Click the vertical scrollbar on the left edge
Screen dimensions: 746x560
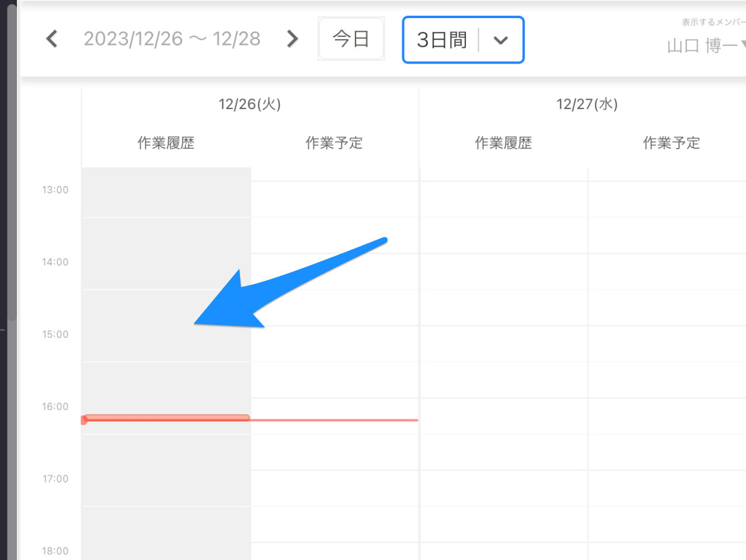tap(12, 163)
